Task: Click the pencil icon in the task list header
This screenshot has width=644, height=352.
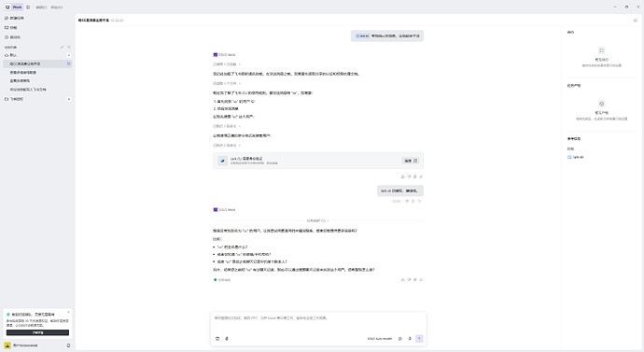Action: [x=62, y=48]
